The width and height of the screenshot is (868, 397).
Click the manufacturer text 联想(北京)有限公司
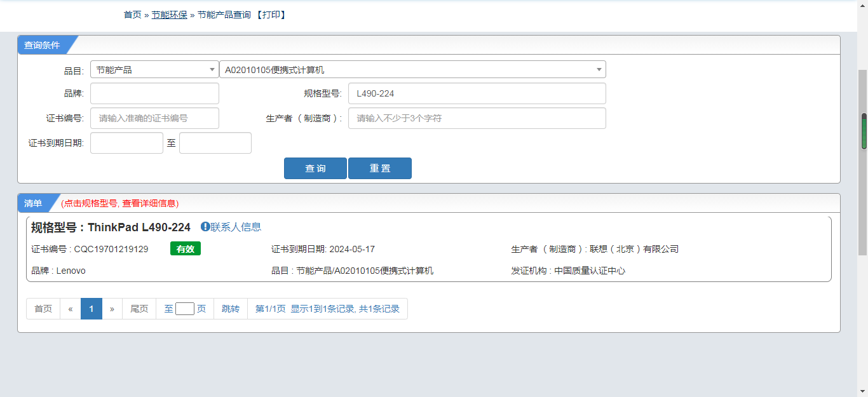(634, 249)
